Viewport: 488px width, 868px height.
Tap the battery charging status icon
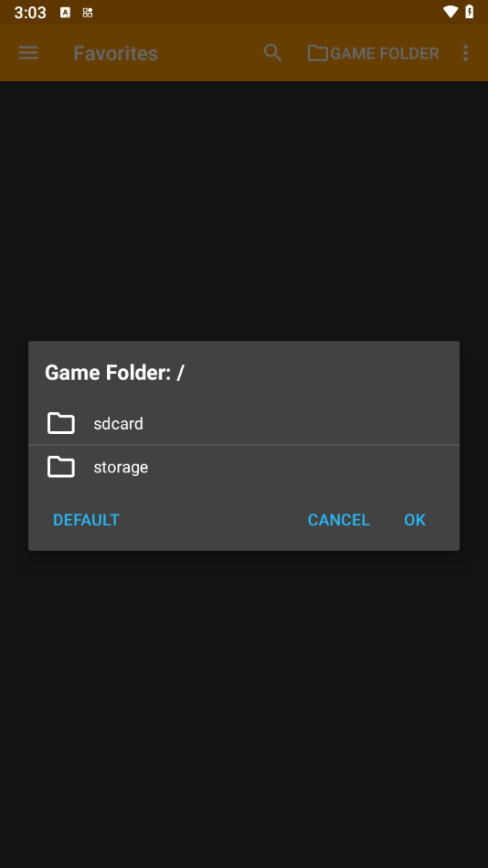[470, 12]
